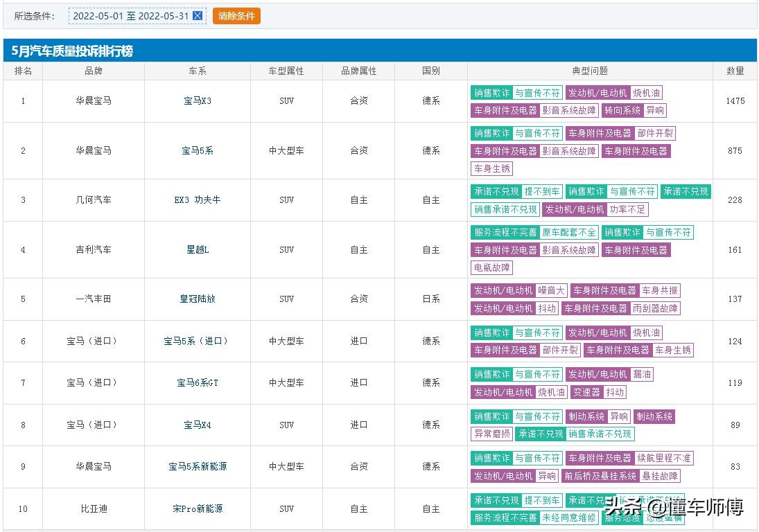Remove the 2022-05-01 date range filter
Image resolution: width=759 pixels, height=532 pixels.
[198, 16]
